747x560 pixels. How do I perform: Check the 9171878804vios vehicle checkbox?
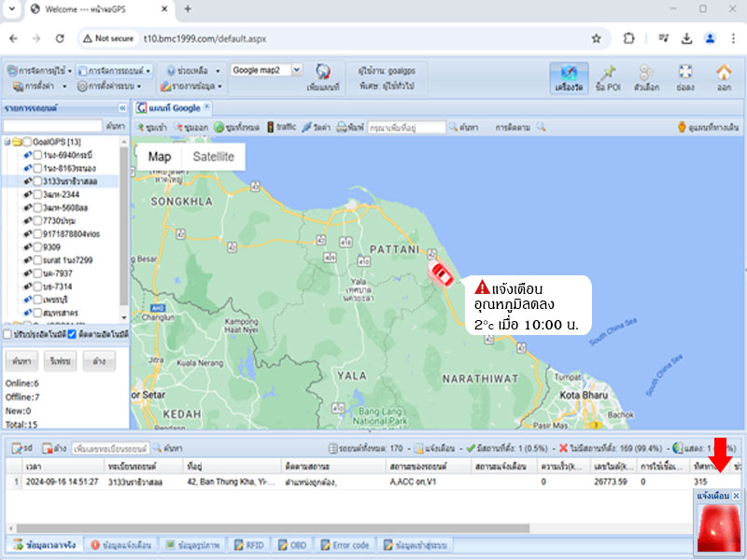point(37,234)
